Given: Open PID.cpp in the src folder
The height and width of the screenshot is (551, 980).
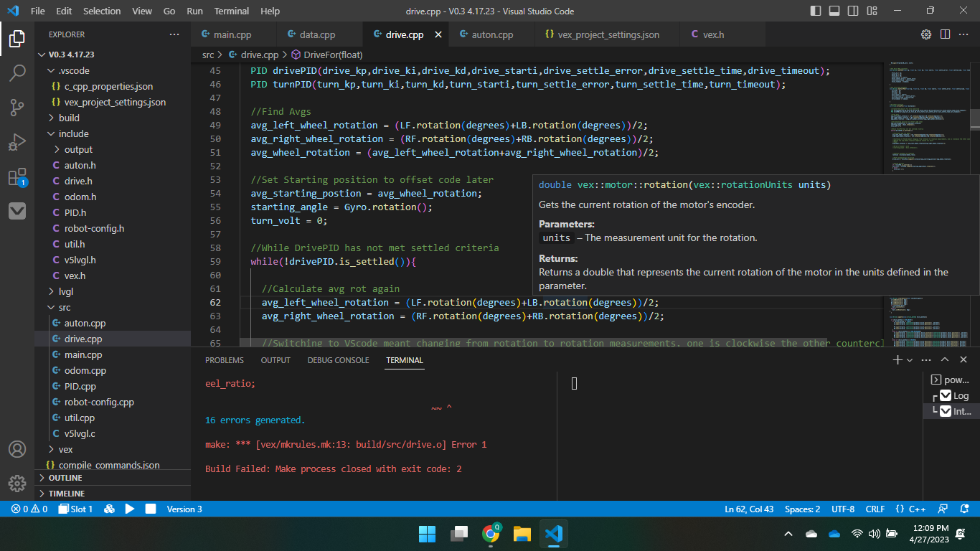Looking at the screenshot, I should point(80,386).
